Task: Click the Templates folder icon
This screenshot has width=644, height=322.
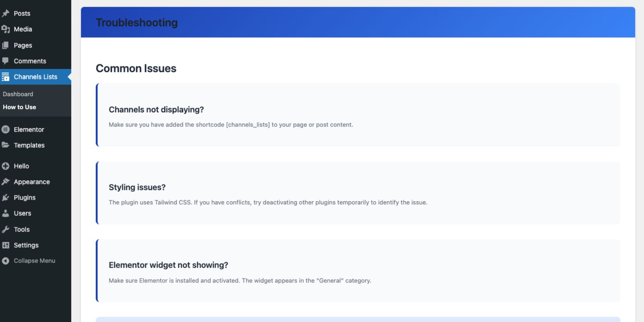Action: click(6, 145)
